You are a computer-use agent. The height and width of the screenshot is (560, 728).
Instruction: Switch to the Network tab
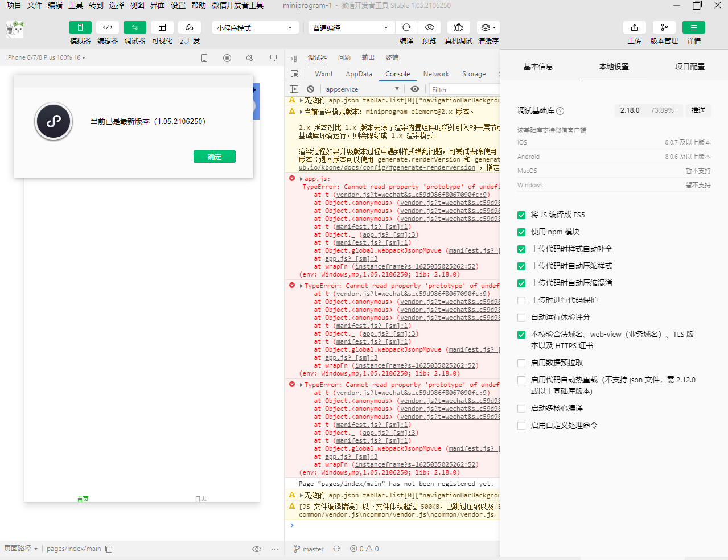(x=436, y=74)
